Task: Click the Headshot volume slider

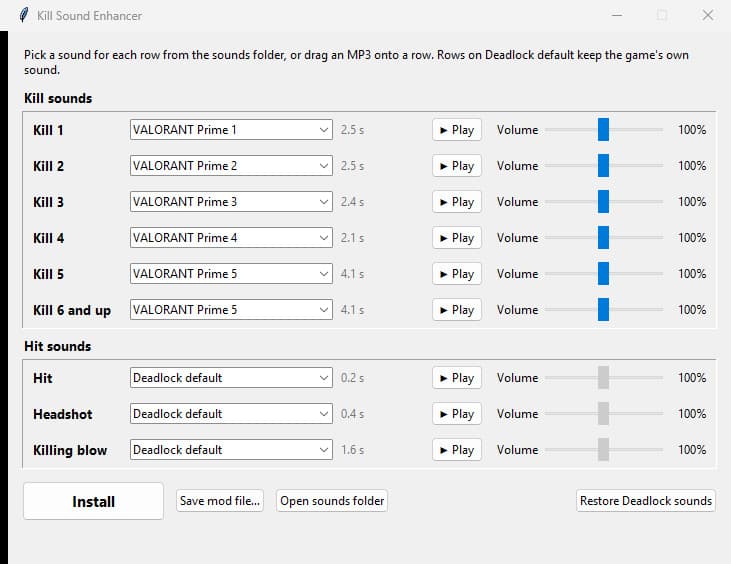Action: (604, 413)
